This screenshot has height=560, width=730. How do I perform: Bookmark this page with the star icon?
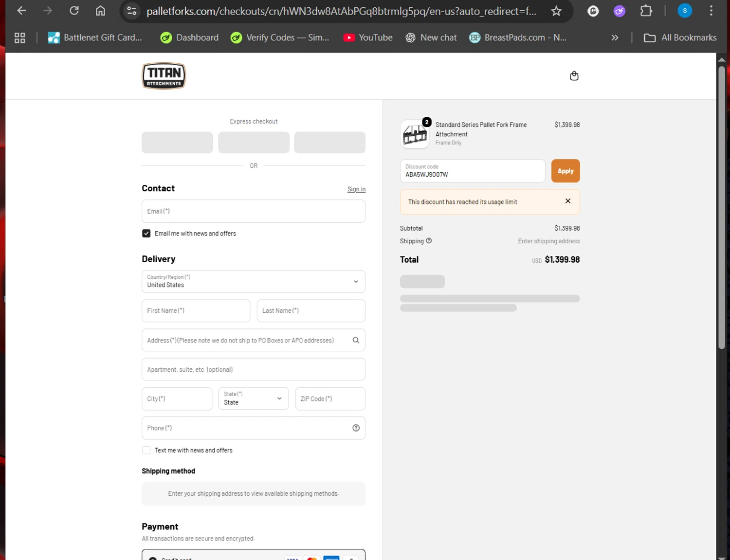tap(556, 11)
